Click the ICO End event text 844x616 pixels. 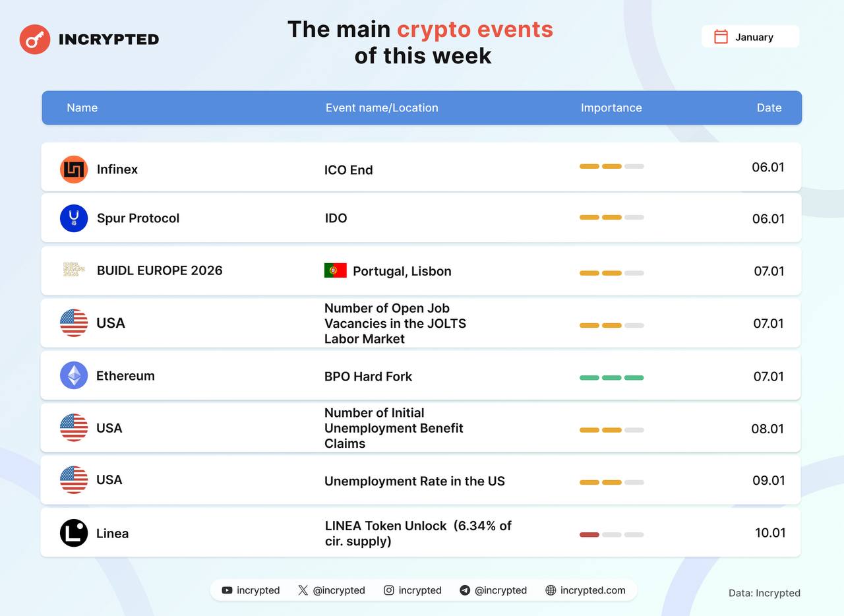click(x=349, y=170)
